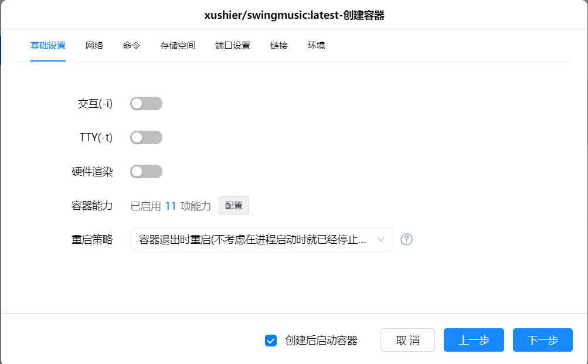
Task: Click the chevron arrow in restart policy box
Action: point(380,240)
